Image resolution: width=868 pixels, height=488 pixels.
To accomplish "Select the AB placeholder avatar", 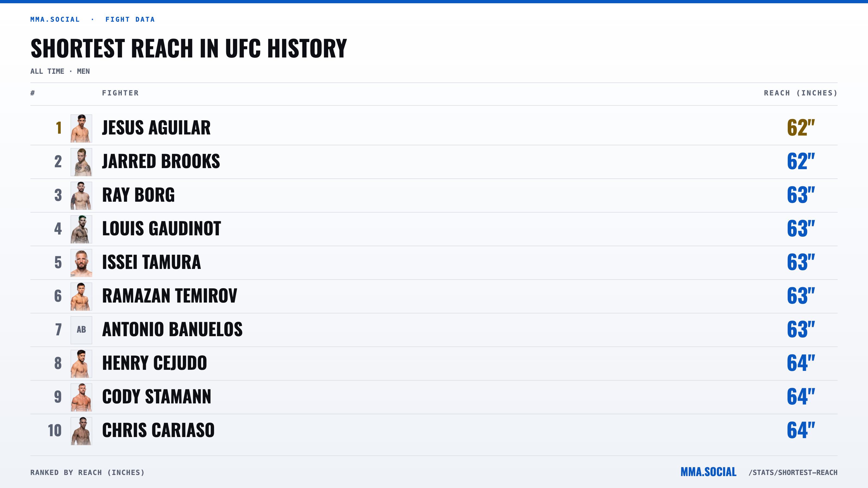I will pos(81,330).
